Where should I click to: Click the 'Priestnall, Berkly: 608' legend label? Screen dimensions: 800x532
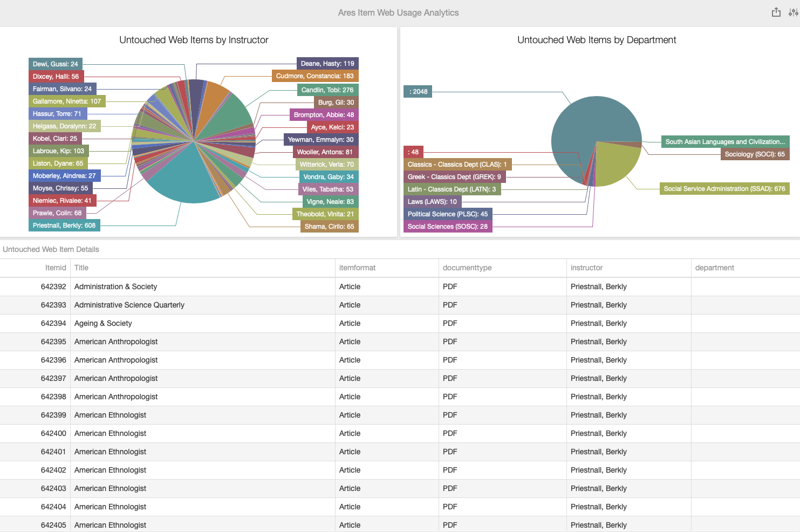coord(64,225)
